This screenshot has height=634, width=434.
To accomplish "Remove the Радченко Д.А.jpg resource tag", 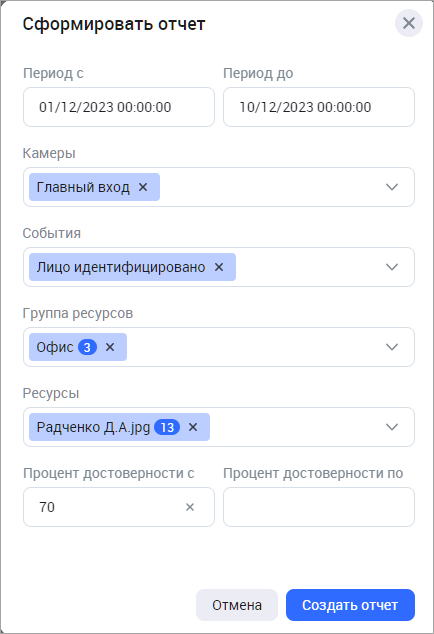I will 193,427.
